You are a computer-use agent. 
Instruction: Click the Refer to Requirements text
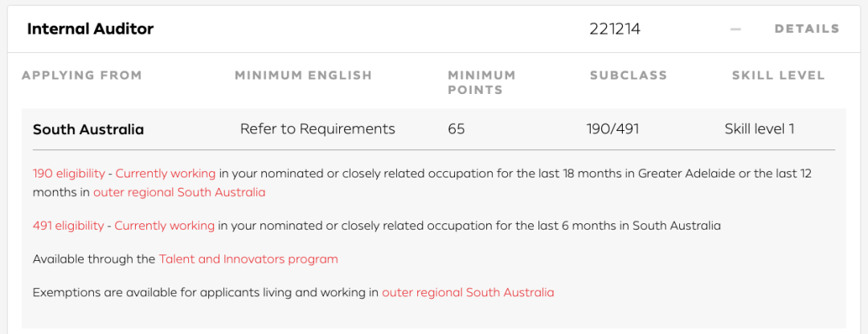317,129
